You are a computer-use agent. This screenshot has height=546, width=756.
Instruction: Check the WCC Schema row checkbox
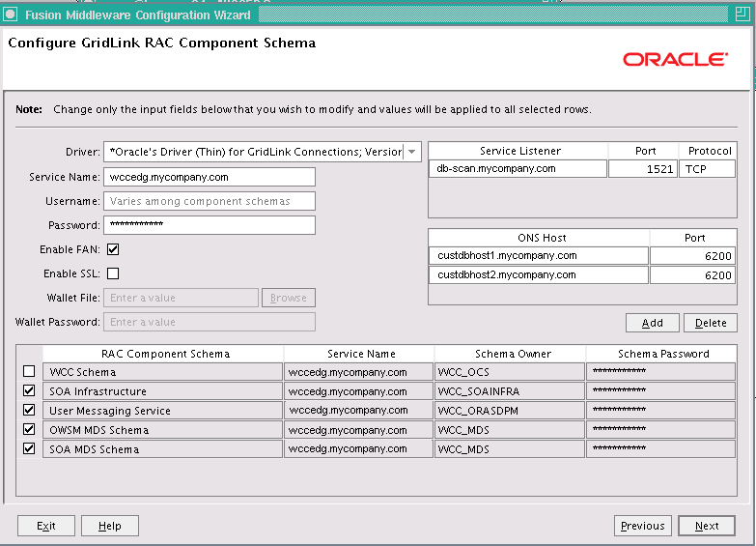tap(29, 371)
